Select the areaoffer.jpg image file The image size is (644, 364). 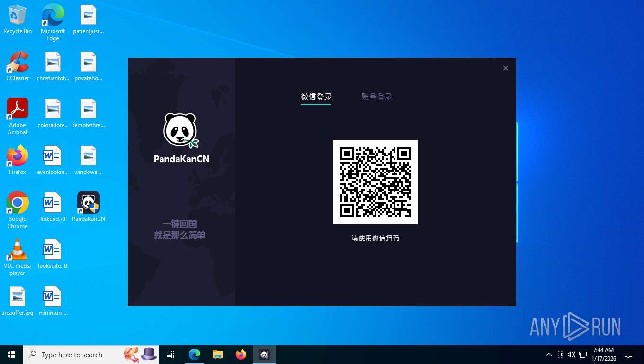pyautogui.click(x=18, y=301)
